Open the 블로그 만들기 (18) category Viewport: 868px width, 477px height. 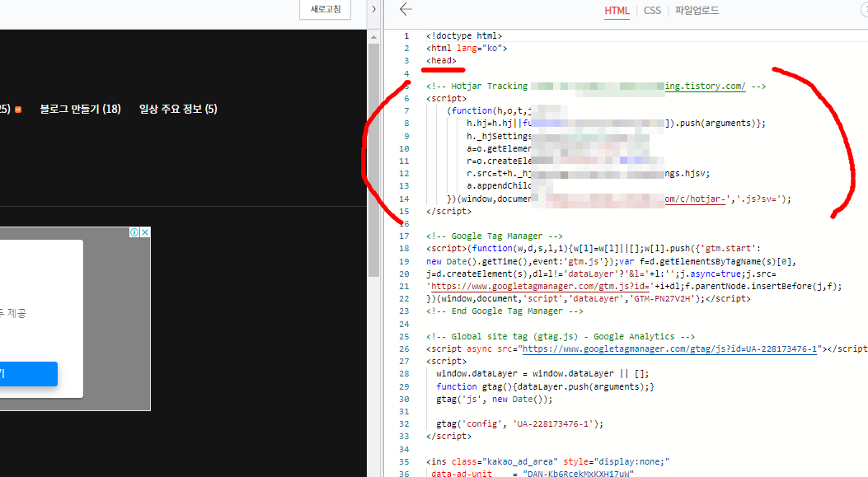(80, 109)
